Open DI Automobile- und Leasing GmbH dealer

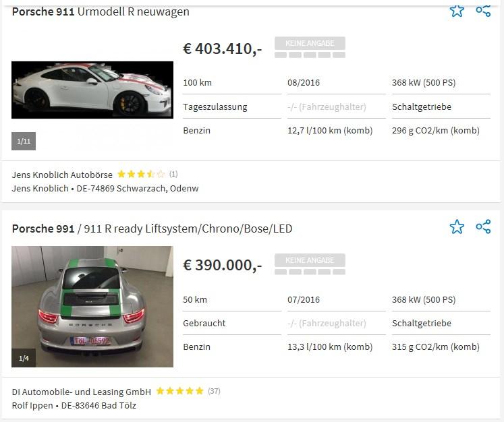(x=82, y=392)
